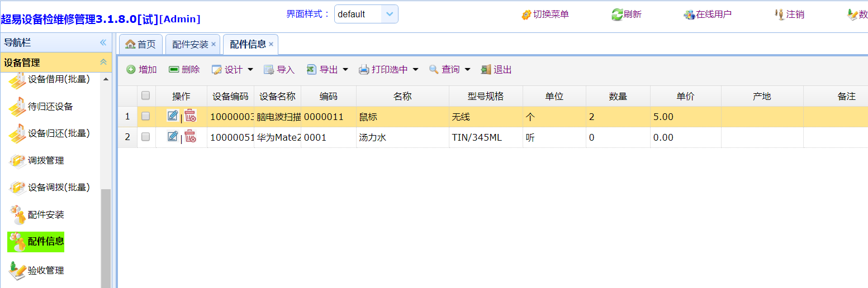Click the 设备调拨(批量) sidebar icon
The image size is (868, 288).
click(17, 188)
